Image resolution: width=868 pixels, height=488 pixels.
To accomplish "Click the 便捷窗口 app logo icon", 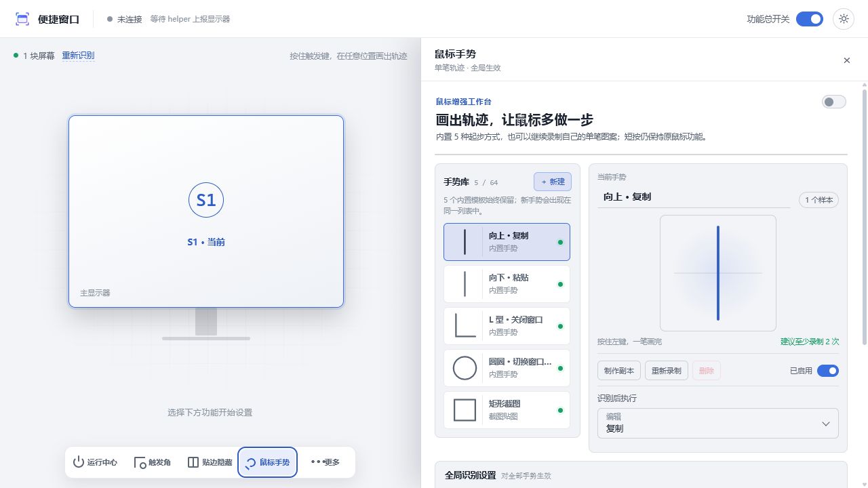I will point(22,19).
